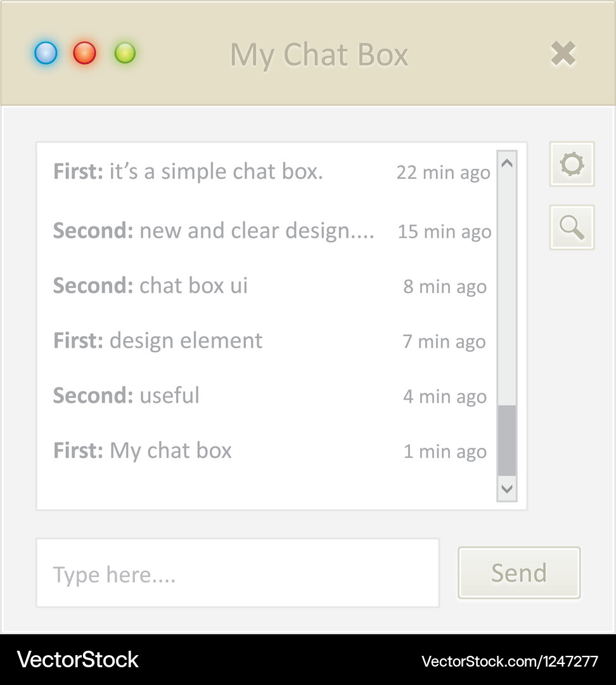Open search with the magnifier icon
The image size is (616, 685).
(x=572, y=227)
